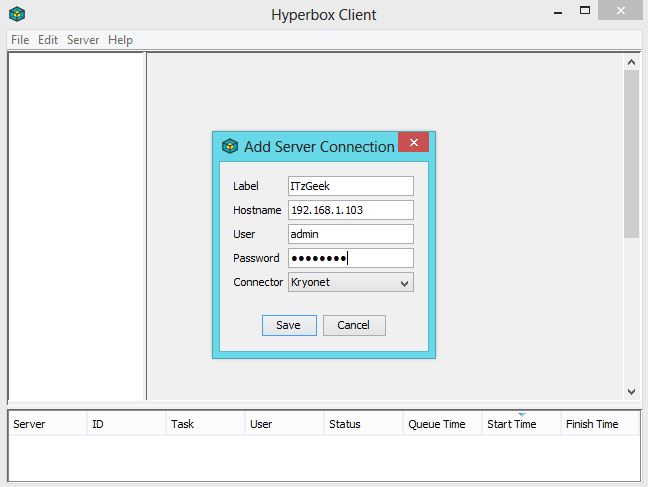The image size is (648, 487).
Task: Sort tasks by Start Time column
Action: (511, 424)
